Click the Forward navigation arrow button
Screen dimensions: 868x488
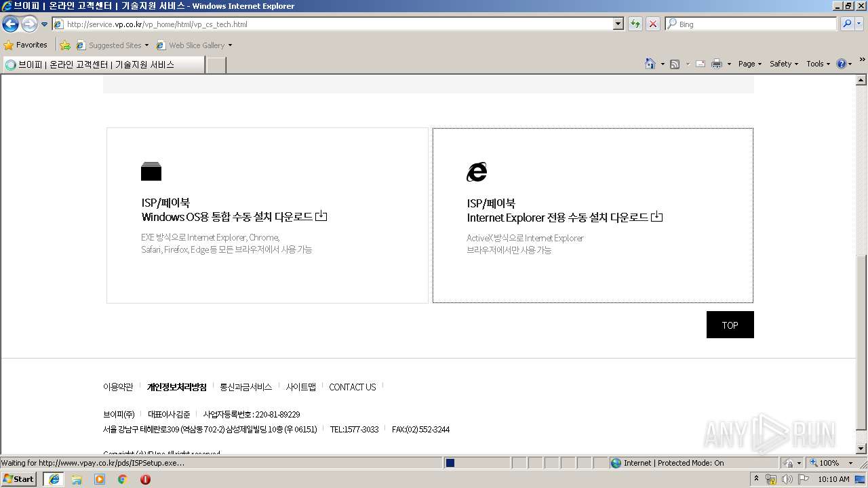coord(29,24)
